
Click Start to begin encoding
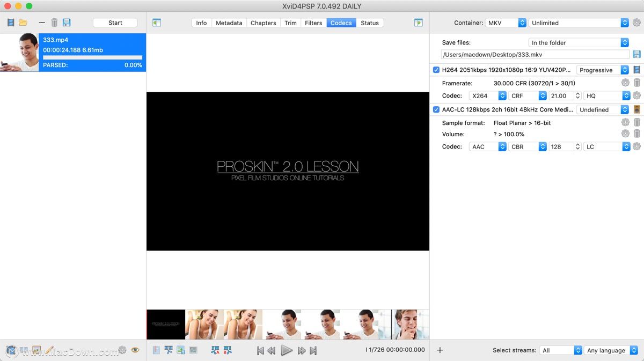[115, 23]
